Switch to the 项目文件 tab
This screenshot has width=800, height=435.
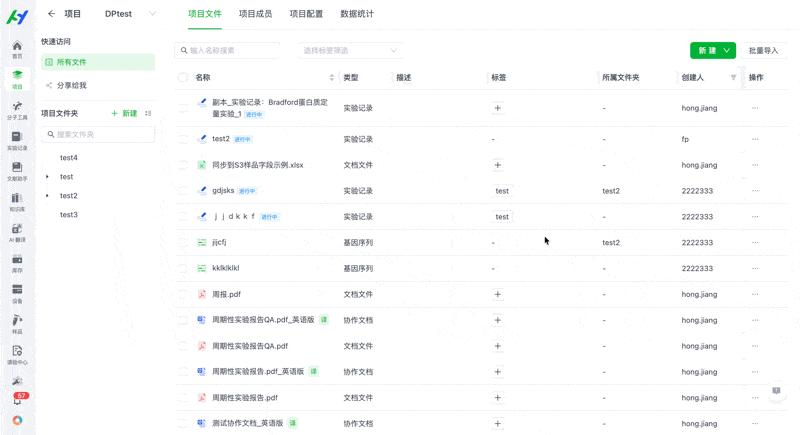tap(205, 14)
